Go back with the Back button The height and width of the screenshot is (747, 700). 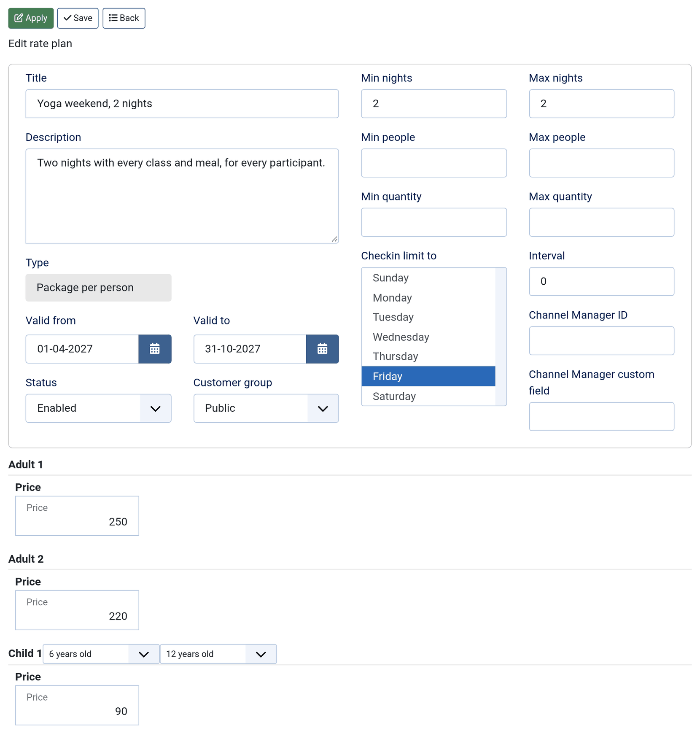click(124, 18)
